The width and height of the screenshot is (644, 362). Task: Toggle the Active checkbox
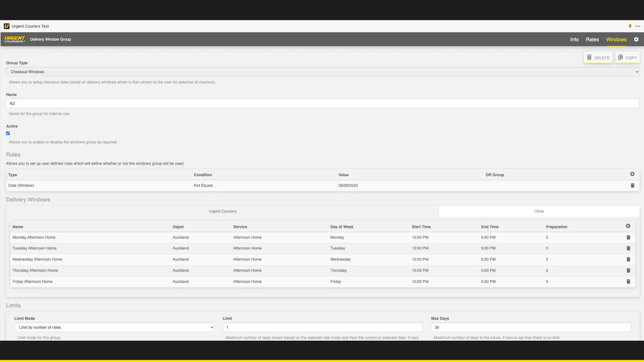pos(8,134)
